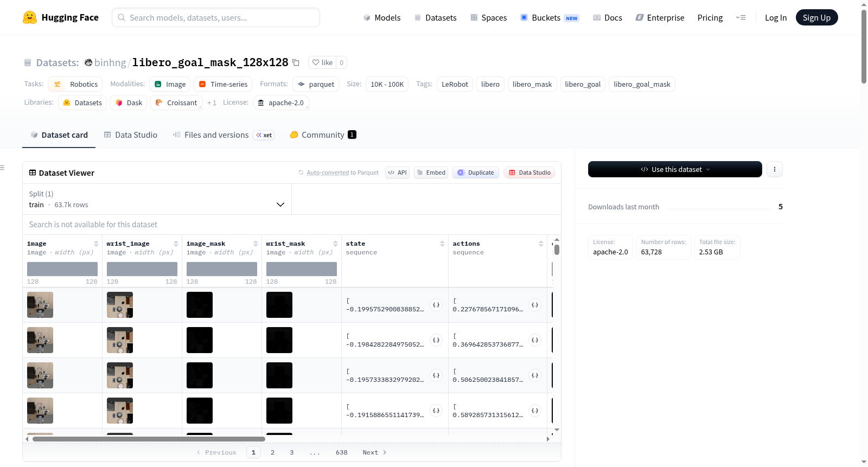
Task: Open Data Studio from the viewer header
Action: click(x=529, y=172)
